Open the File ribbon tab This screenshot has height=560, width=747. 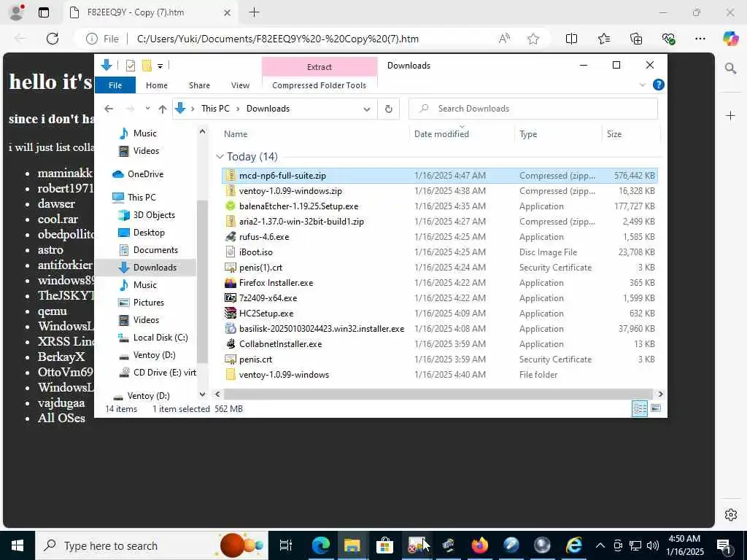pos(115,85)
